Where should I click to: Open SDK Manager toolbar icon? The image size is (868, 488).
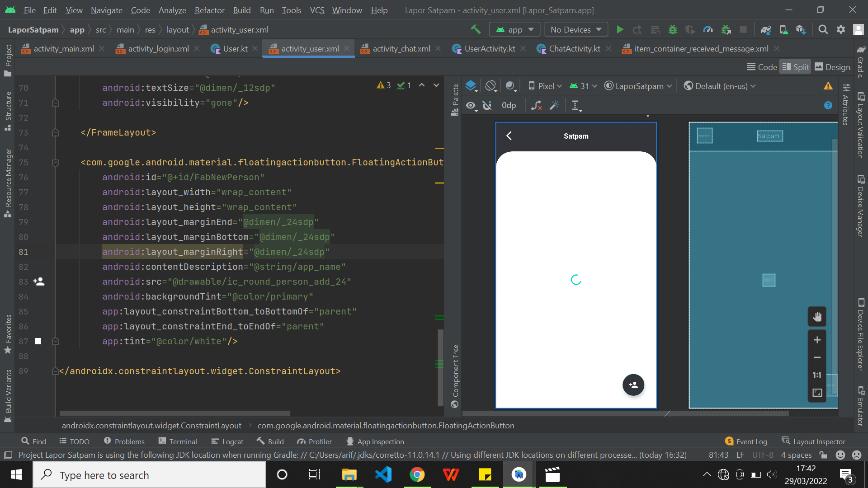tap(801, 29)
